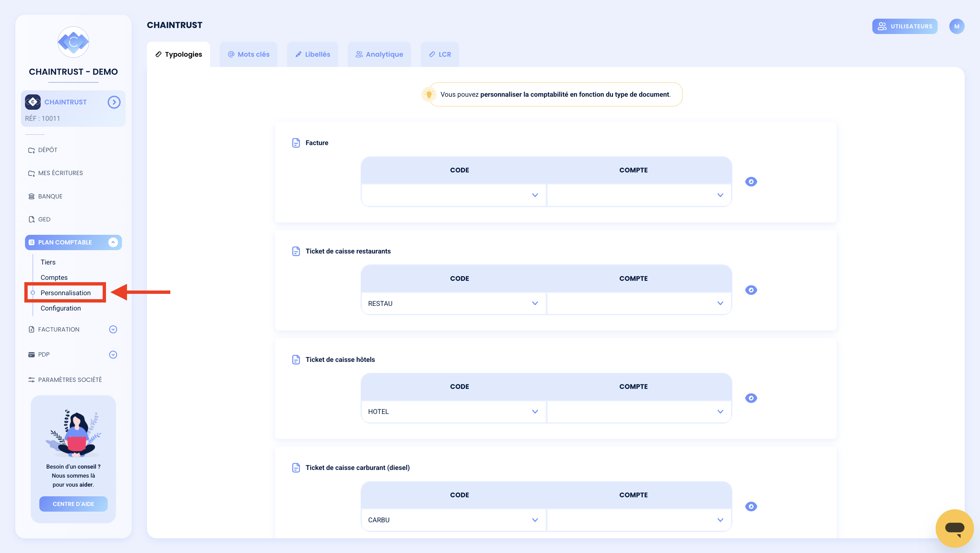Click the Chaintrust logo at top of sidebar
Image resolution: width=980 pixels, height=553 pixels.
[73, 42]
